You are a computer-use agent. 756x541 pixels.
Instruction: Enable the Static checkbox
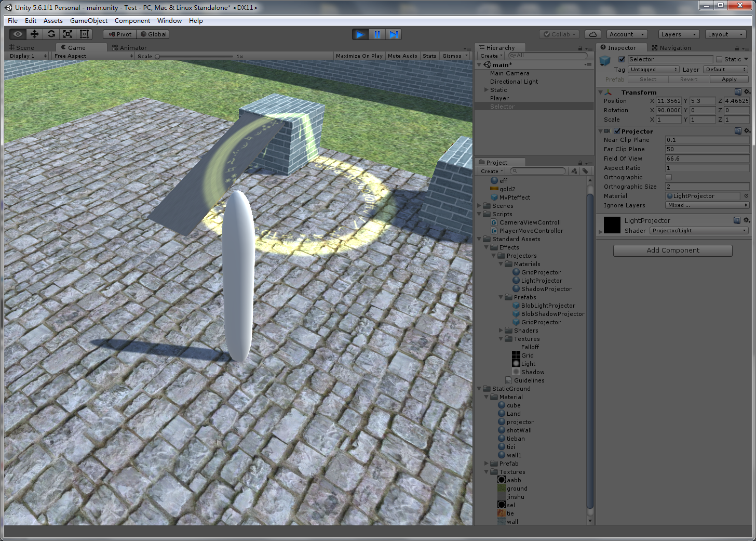click(719, 59)
